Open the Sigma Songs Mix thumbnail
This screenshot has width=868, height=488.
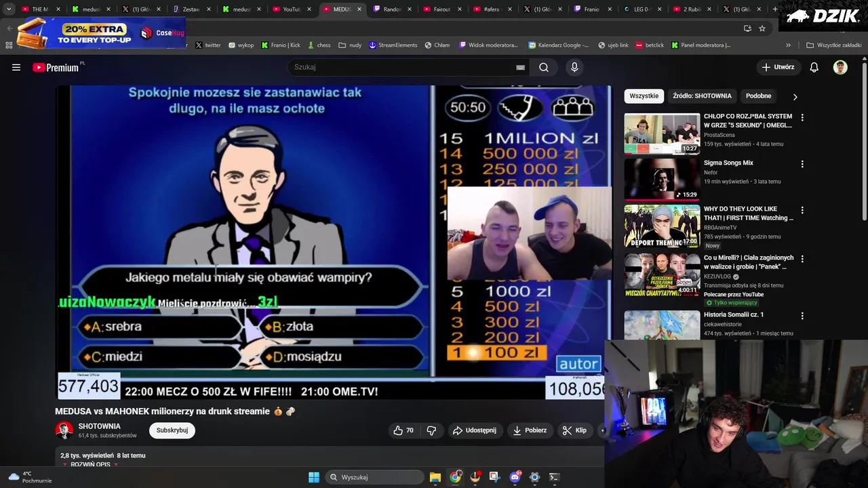[662, 180]
